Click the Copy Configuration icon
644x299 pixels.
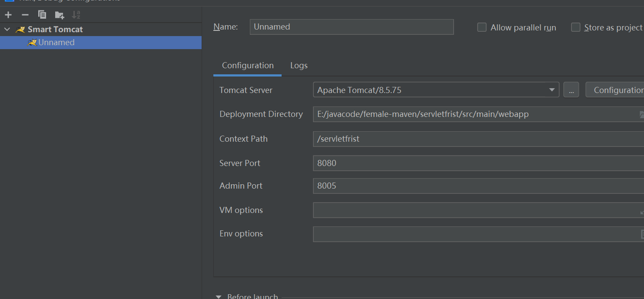42,15
